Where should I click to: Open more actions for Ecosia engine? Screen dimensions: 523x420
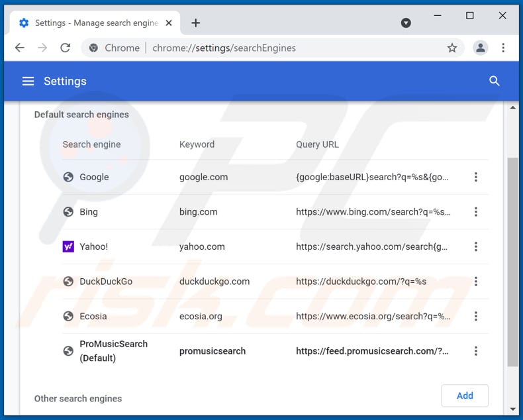click(x=475, y=316)
